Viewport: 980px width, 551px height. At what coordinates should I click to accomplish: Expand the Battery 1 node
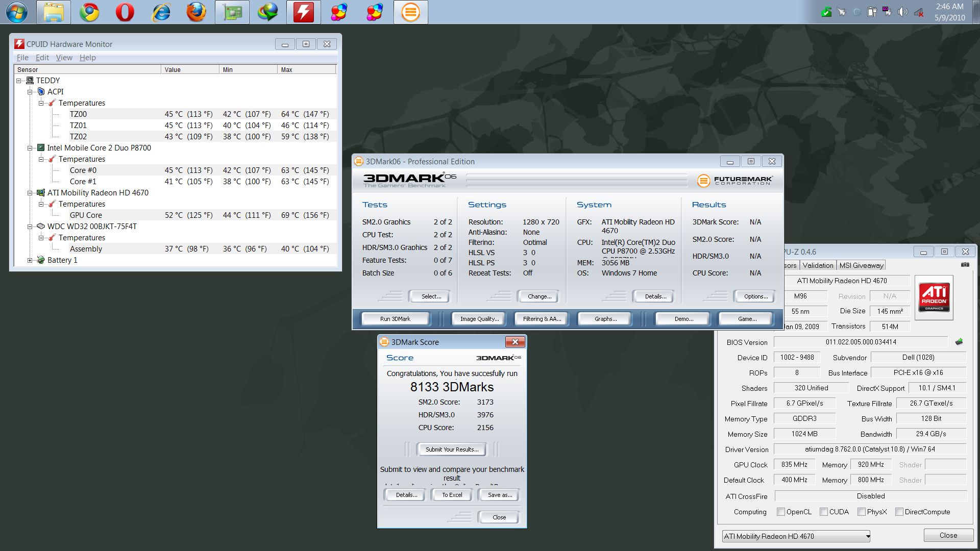point(30,260)
